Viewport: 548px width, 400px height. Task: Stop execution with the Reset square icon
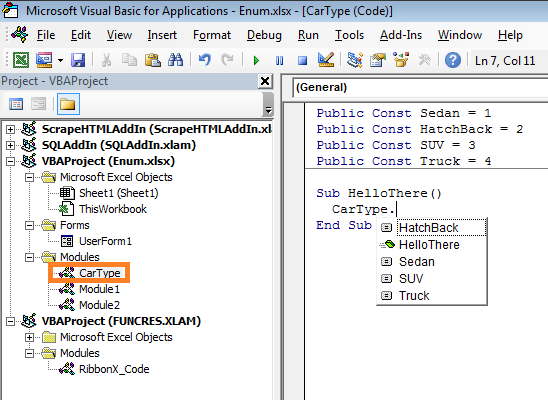[302, 60]
